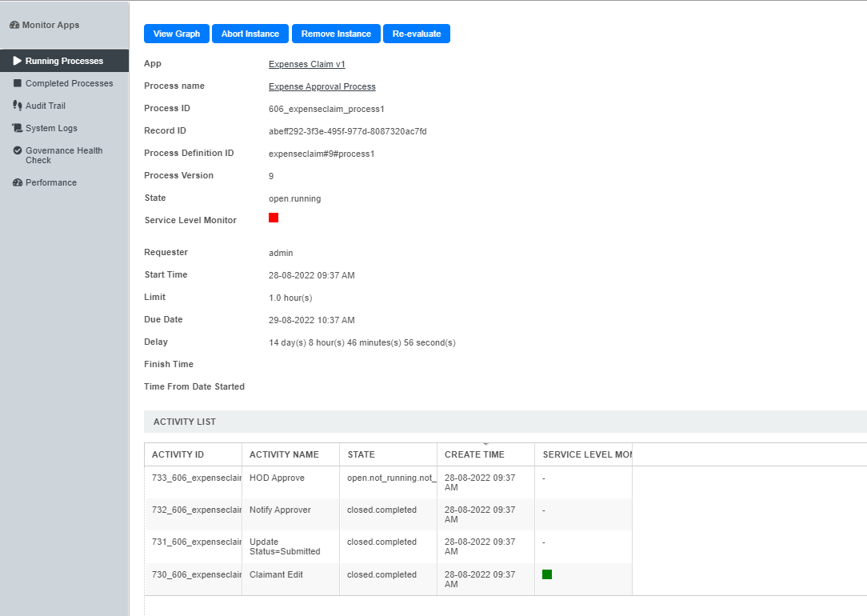The width and height of the screenshot is (867, 616).
Task: Click the Running Processes play icon
Action: 18,61
